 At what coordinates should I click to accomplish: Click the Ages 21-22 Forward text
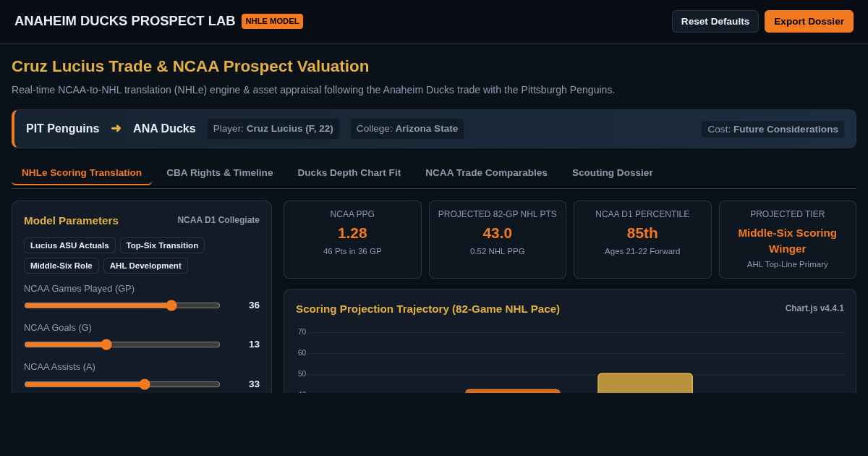pyautogui.click(x=642, y=251)
